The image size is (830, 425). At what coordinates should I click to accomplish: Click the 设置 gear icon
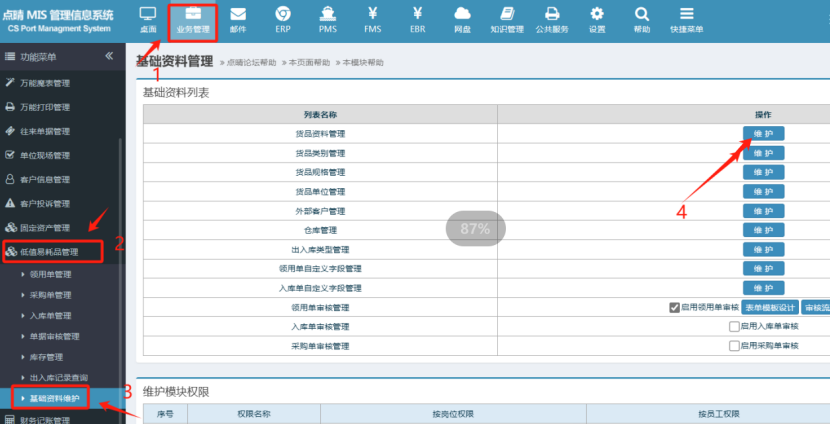[x=597, y=18]
